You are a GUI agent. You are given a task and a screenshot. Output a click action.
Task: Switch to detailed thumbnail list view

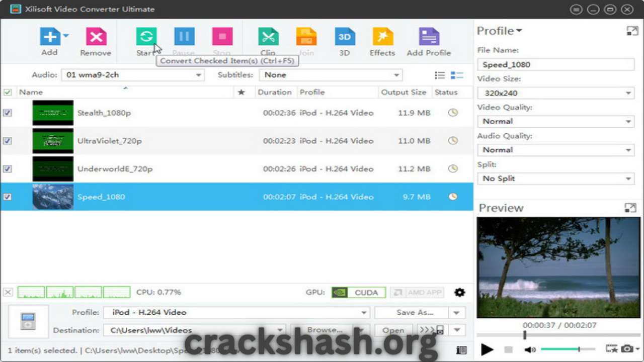(457, 75)
